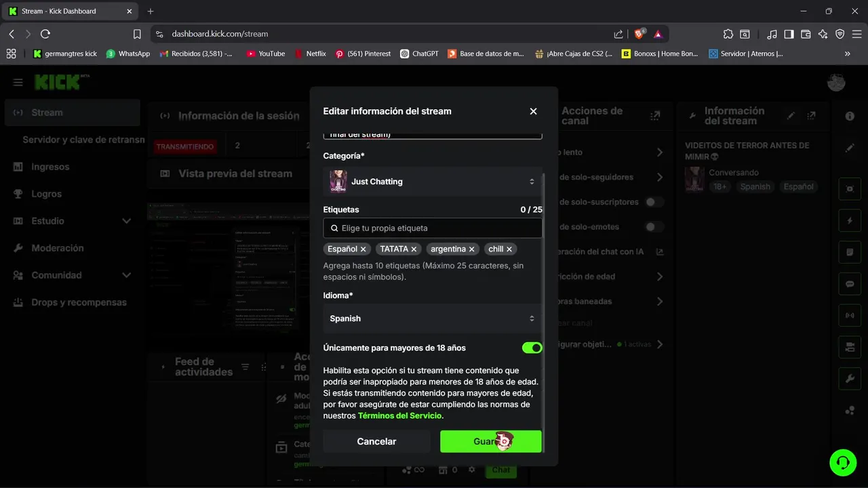Open the apps grid in bookmarks bar
Image resolution: width=868 pixels, height=488 pixels.
[11, 54]
